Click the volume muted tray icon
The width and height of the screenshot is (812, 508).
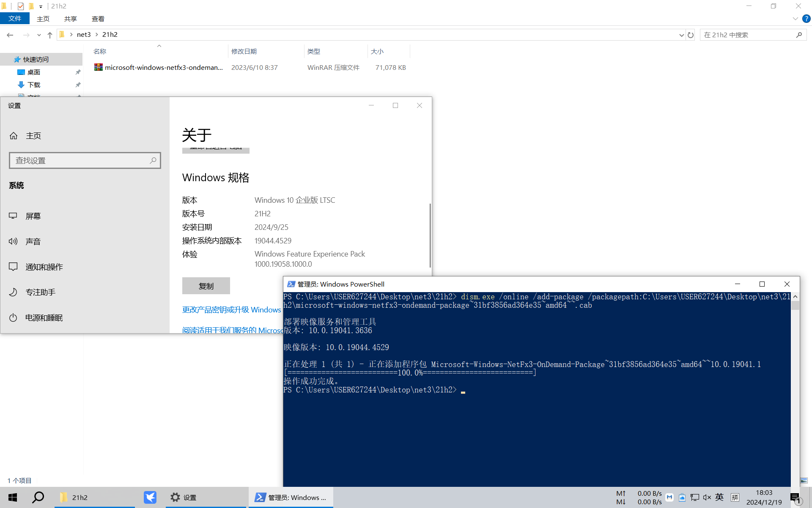click(x=707, y=497)
